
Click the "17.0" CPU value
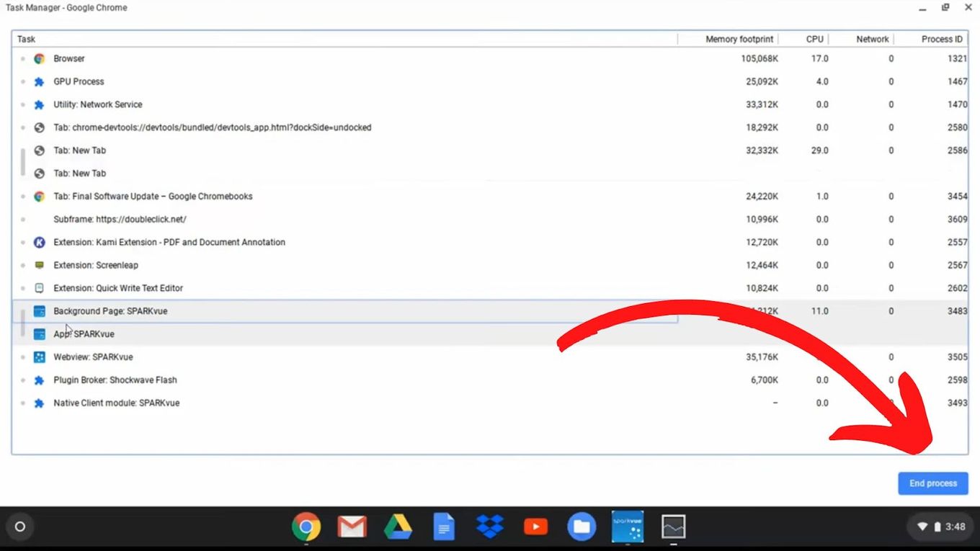coord(820,58)
